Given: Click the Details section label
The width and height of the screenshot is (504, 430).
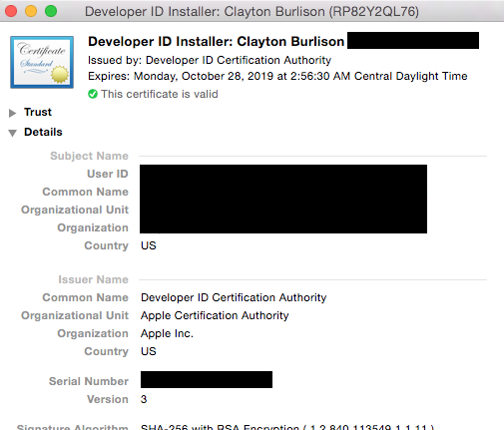Looking at the screenshot, I should [43, 132].
